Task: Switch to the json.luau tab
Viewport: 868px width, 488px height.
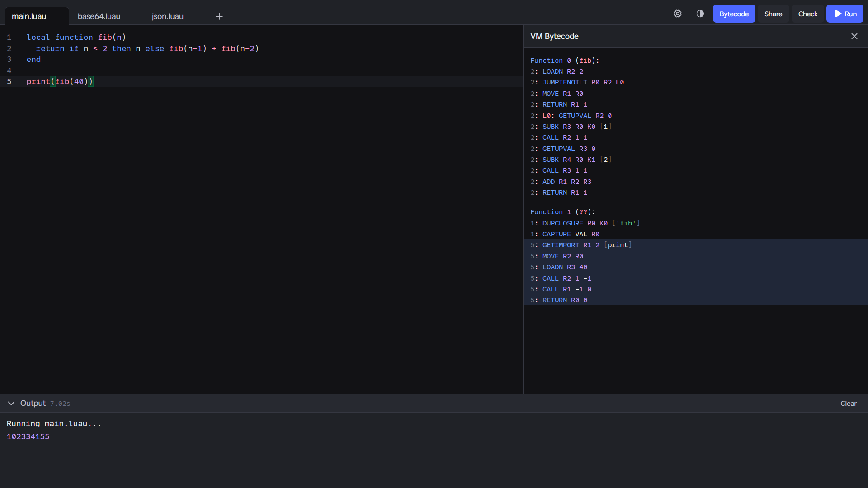Action: [x=167, y=16]
